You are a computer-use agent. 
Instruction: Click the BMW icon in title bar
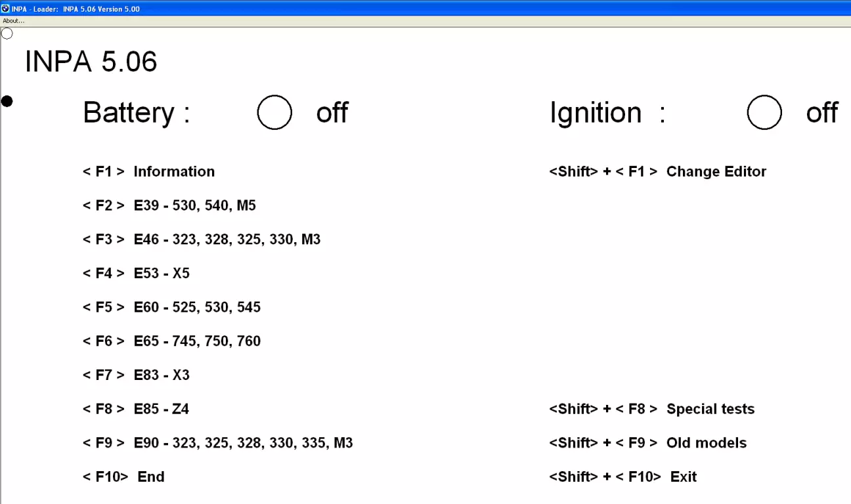point(5,9)
